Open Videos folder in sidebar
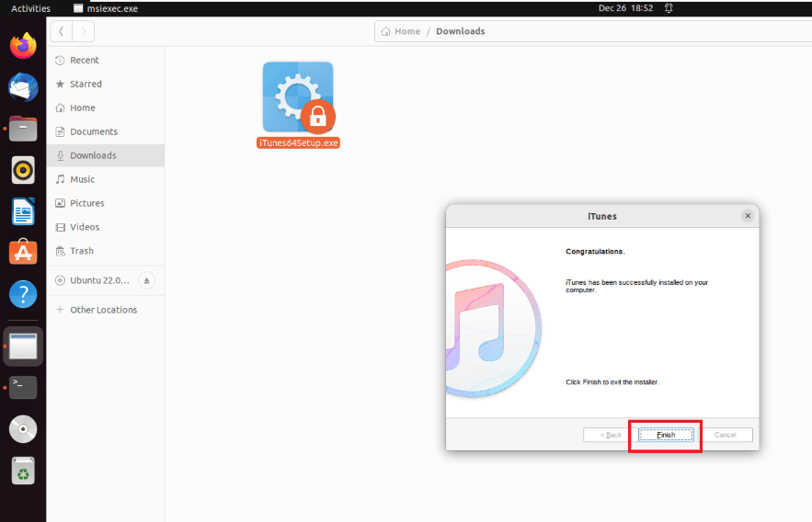The width and height of the screenshot is (812, 522). click(x=106, y=227)
